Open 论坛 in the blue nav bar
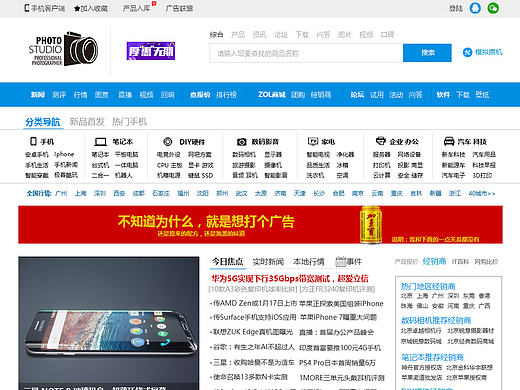 [357, 95]
